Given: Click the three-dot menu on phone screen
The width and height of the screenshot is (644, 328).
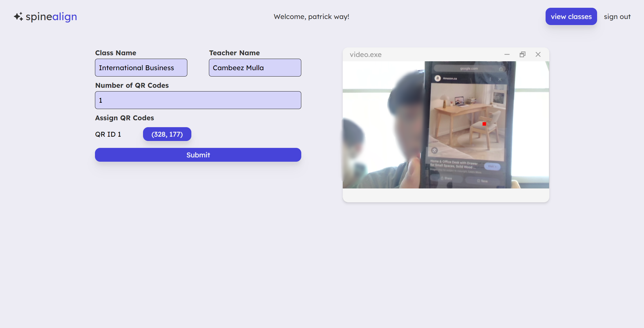Looking at the screenshot, I should pyautogui.click(x=490, y=79).
